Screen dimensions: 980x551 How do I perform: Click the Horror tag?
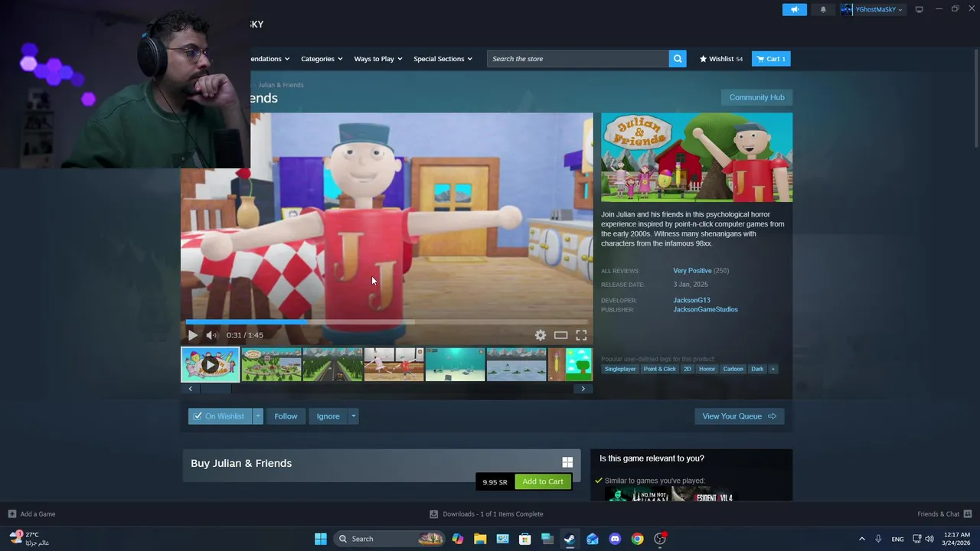(707, 369)
